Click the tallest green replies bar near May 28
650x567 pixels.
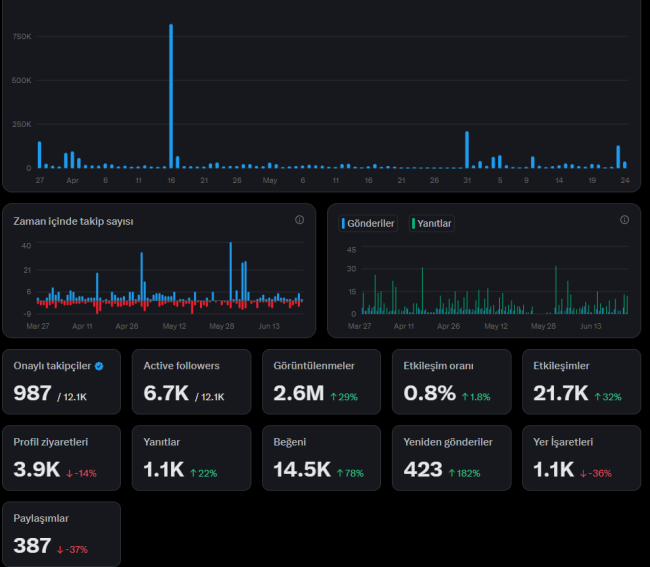(556, 290)
